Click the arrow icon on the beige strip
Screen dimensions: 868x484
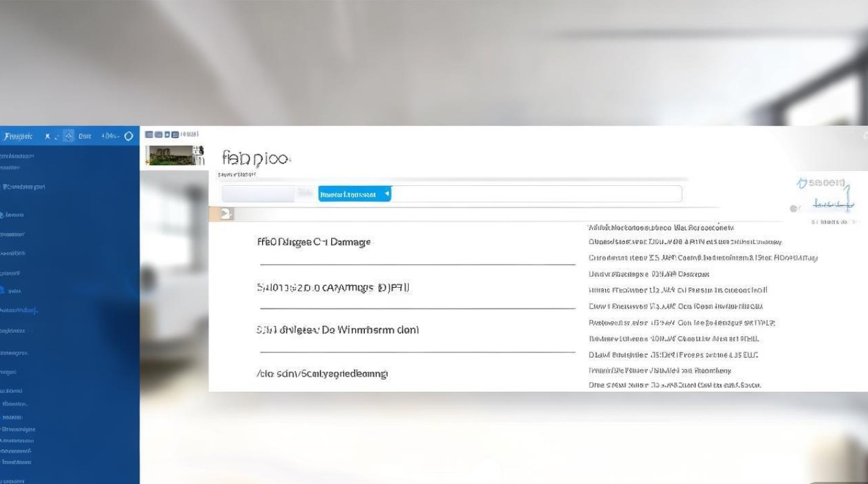tap(225, 214)
